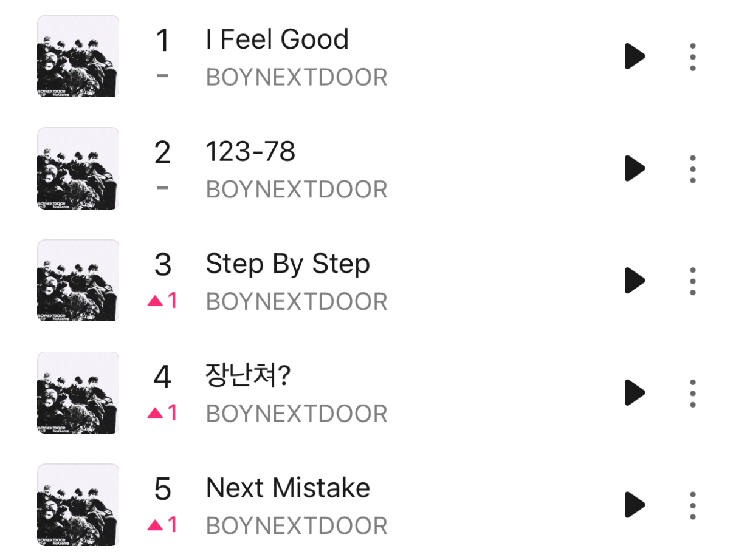This screenshot has height=560, width=733.
Task: Open artist BOYNEXTDOOR under 장난쳐?
Action: [297, 414]
